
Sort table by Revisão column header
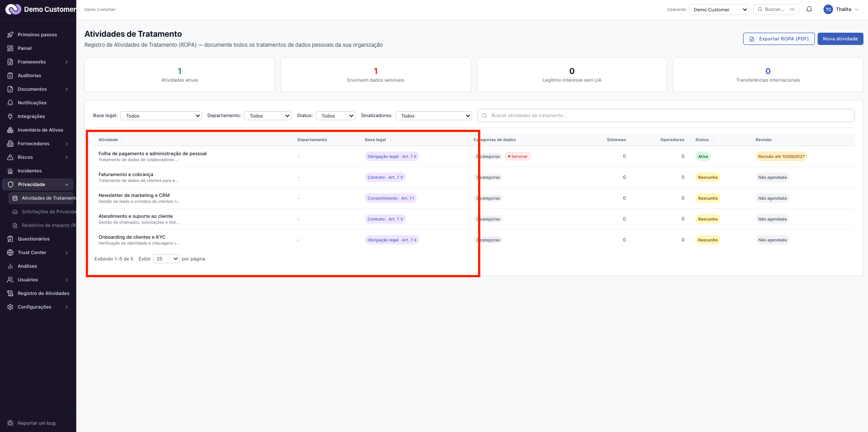[x=766, y=140]
